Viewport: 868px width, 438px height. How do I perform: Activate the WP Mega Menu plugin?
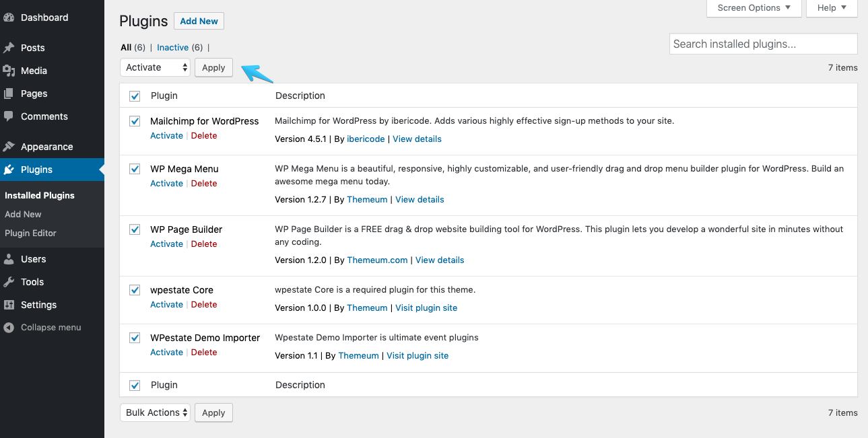(166, 184)
